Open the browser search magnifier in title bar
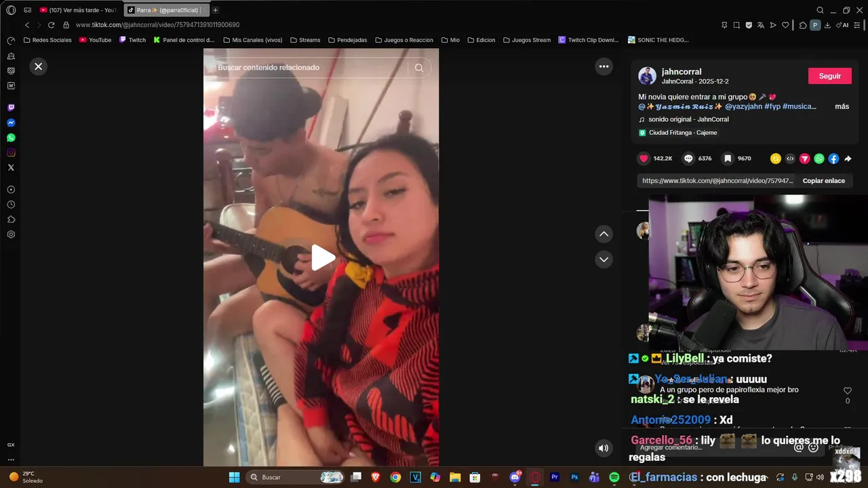This screenshot has height=488, width=868. click(x=820, y=10)
